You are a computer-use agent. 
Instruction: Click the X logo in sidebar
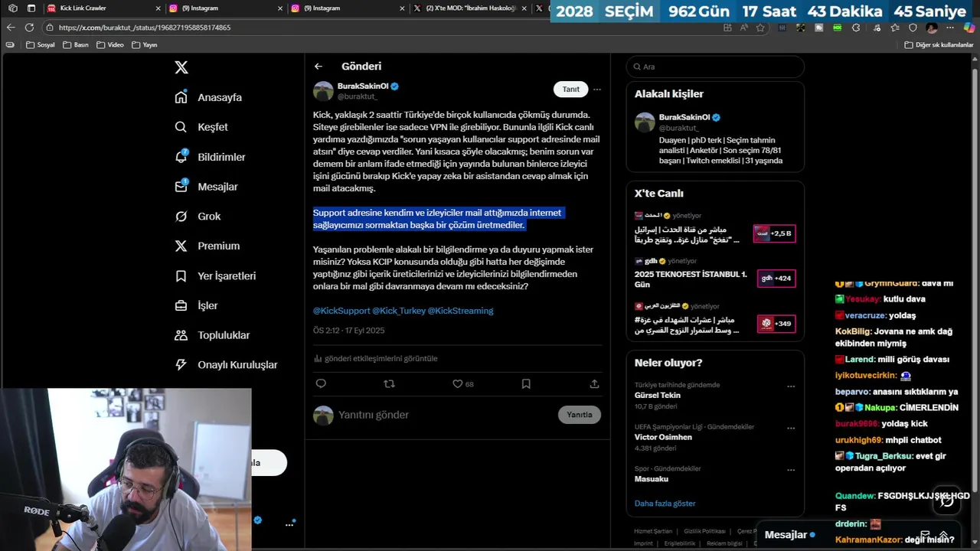point(181,67)
